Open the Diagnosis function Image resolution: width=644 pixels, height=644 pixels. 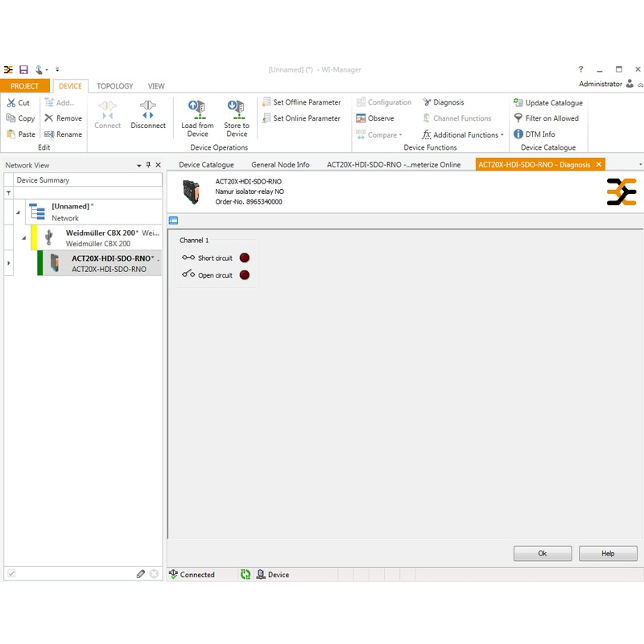click(444, 102)
